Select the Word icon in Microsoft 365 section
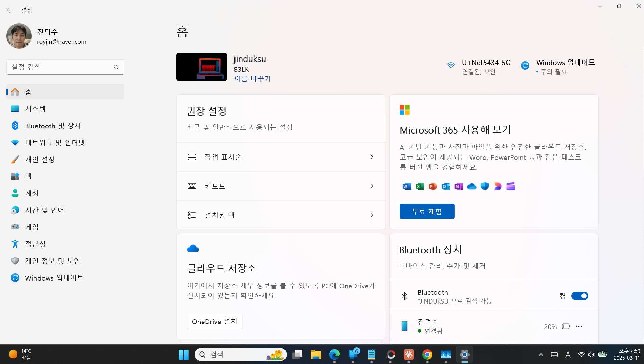Image resolution: width=644 pixels, height=364 pixels. click(x=406, y=186)
